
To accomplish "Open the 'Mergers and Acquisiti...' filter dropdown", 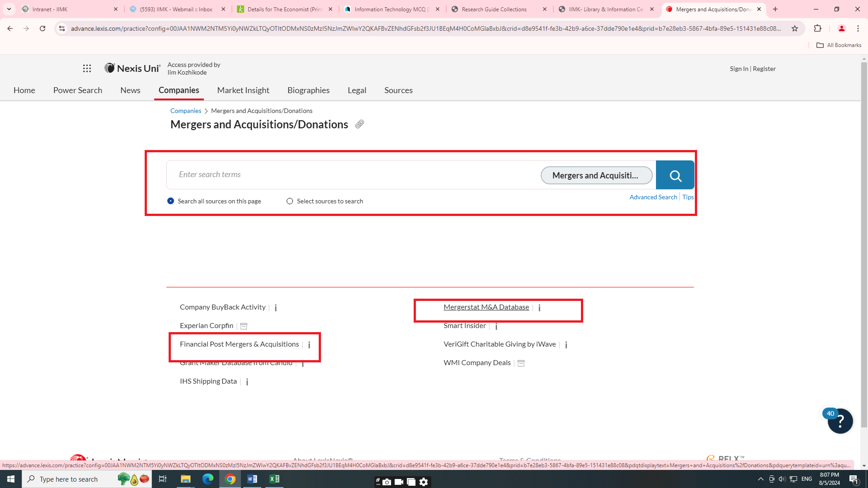I will click(596, 175).
